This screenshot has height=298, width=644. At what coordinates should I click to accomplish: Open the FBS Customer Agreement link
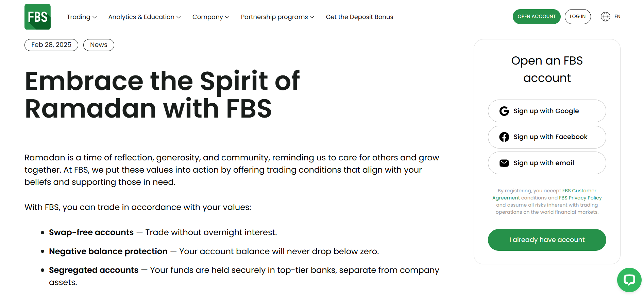pyautogui.click(x=579, y=191)
